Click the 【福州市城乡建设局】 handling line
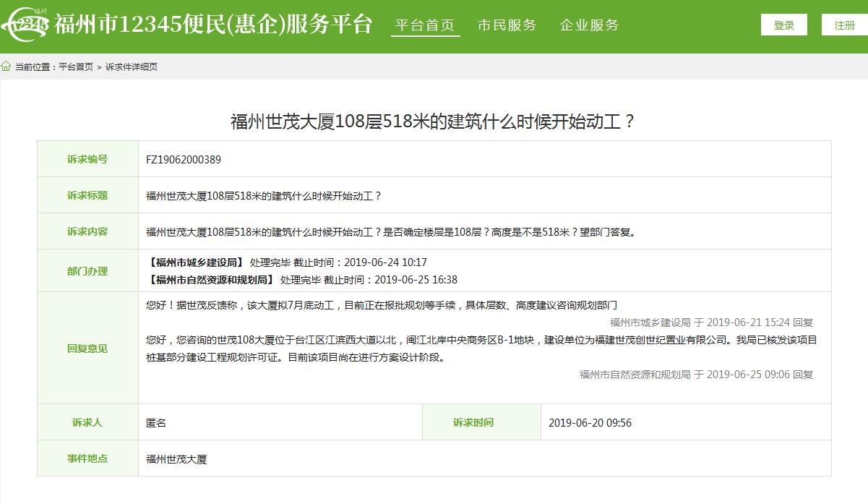This screenshot has height=504, width=868. click(x=286, y=262)
